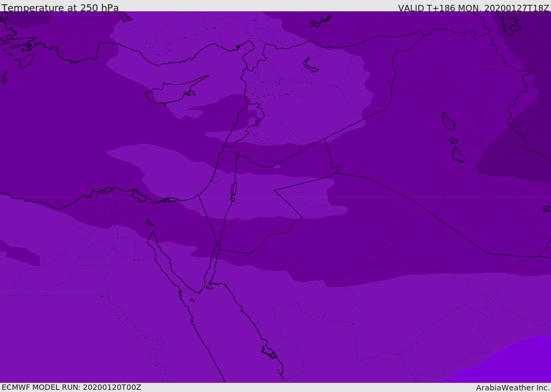Click the VALID T+186 timestamp text
This screenshot has width=551, height=392.
pos(474,8)
